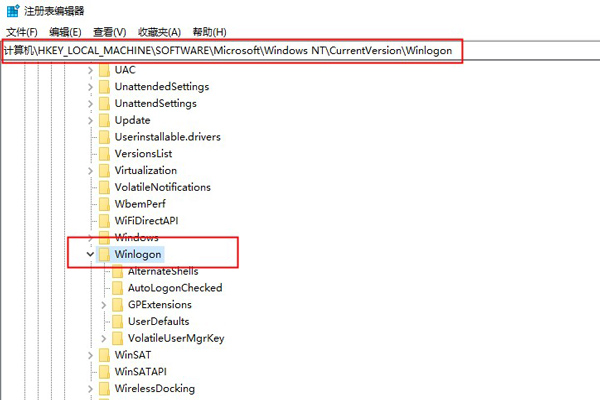Open the 文件(F) menu
This screenshot has width=600, height=400.
coord(22,32)
